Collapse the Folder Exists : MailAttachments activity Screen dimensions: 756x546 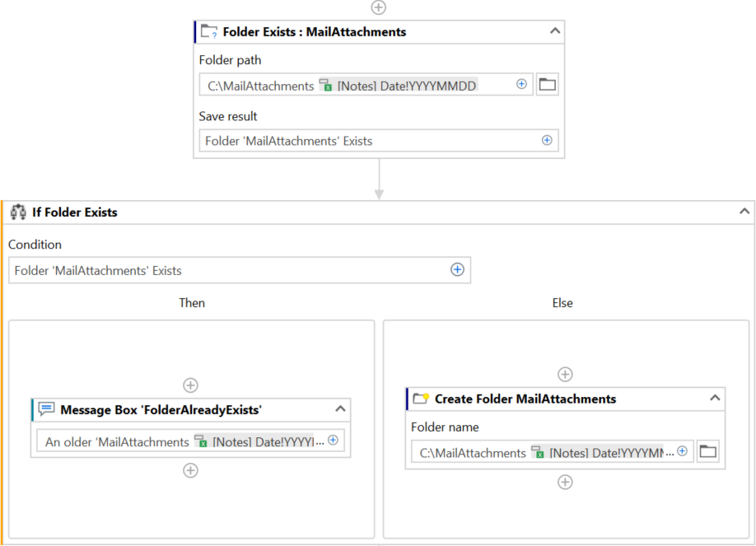coord(555,32)
